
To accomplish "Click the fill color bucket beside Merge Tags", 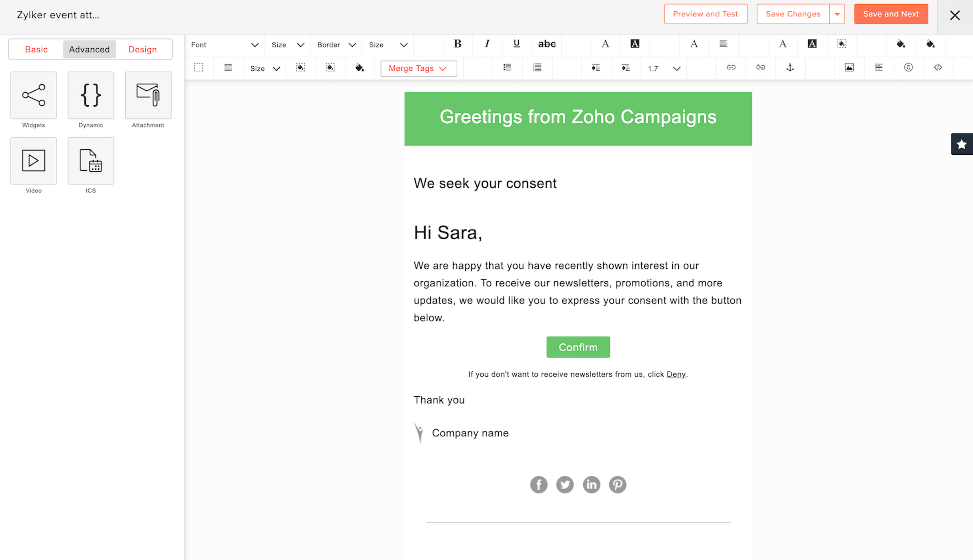I will [x=360, y=68].
